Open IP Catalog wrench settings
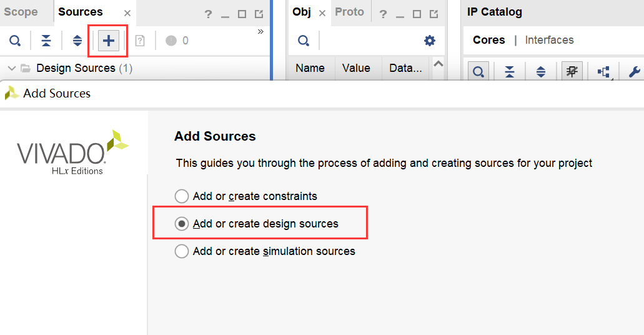The image size is (644, 335). pyautogui.click(x=635, y=72)
